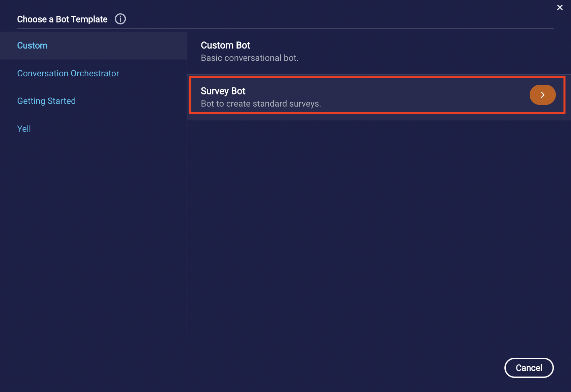Click the right-arrow inside the orange circle

coord(542,95)
